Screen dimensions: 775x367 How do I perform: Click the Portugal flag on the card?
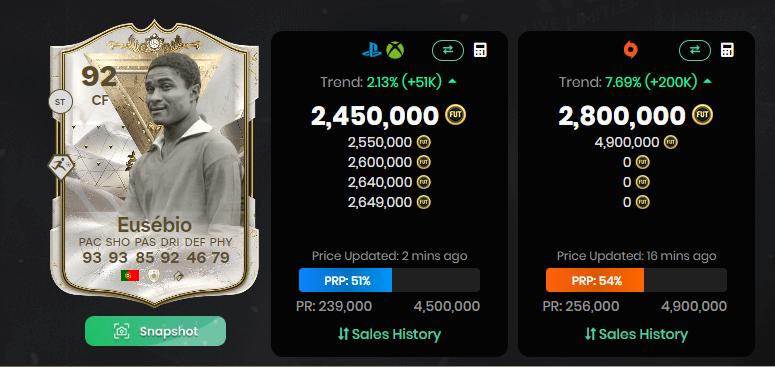[x=130, y=276]
